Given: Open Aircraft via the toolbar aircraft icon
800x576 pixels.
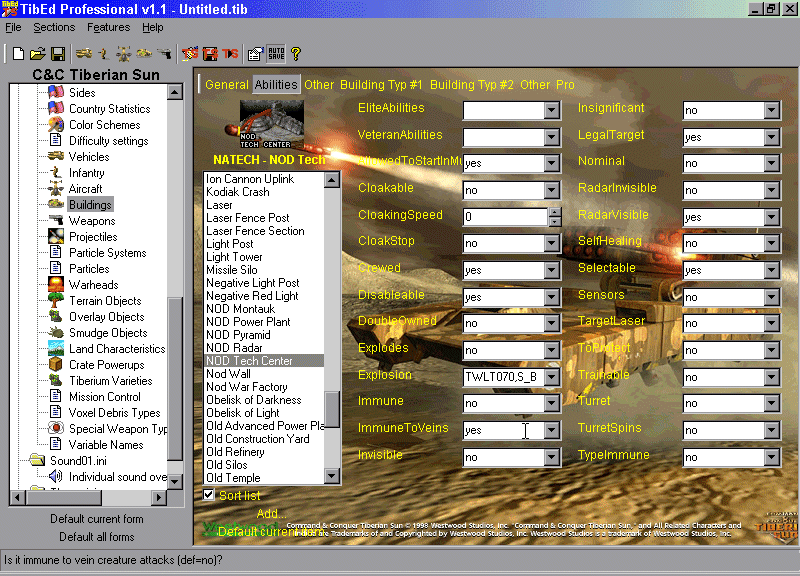Looking at the screenshot, I should 123,54.
